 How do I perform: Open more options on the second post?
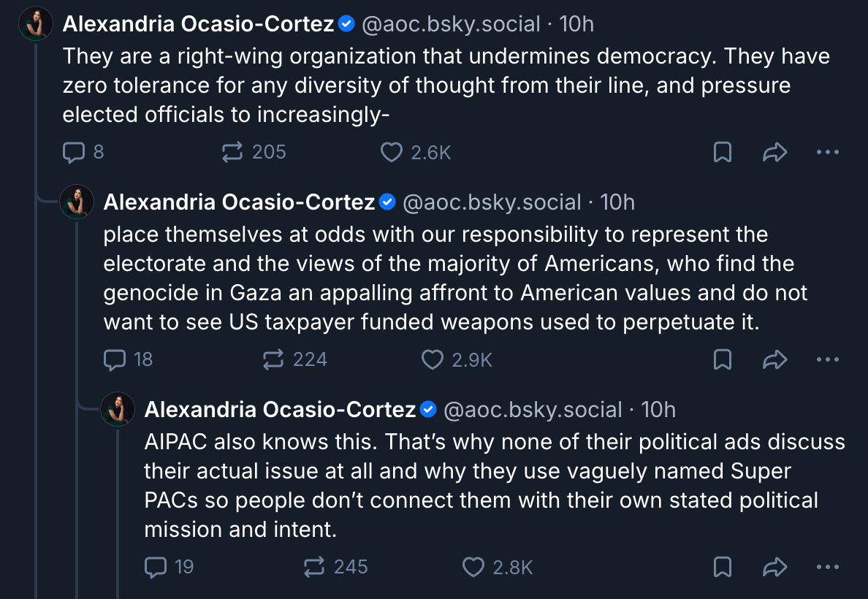[827, 359]
